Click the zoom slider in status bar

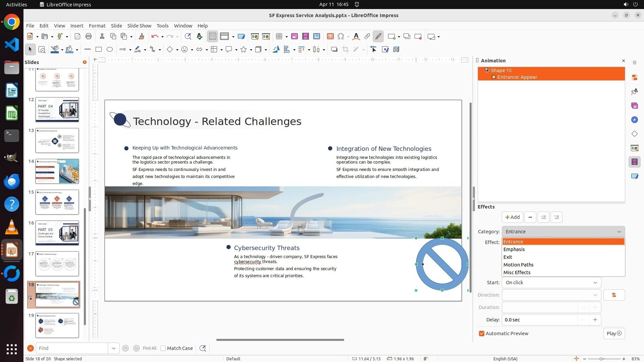coord(601,359)
